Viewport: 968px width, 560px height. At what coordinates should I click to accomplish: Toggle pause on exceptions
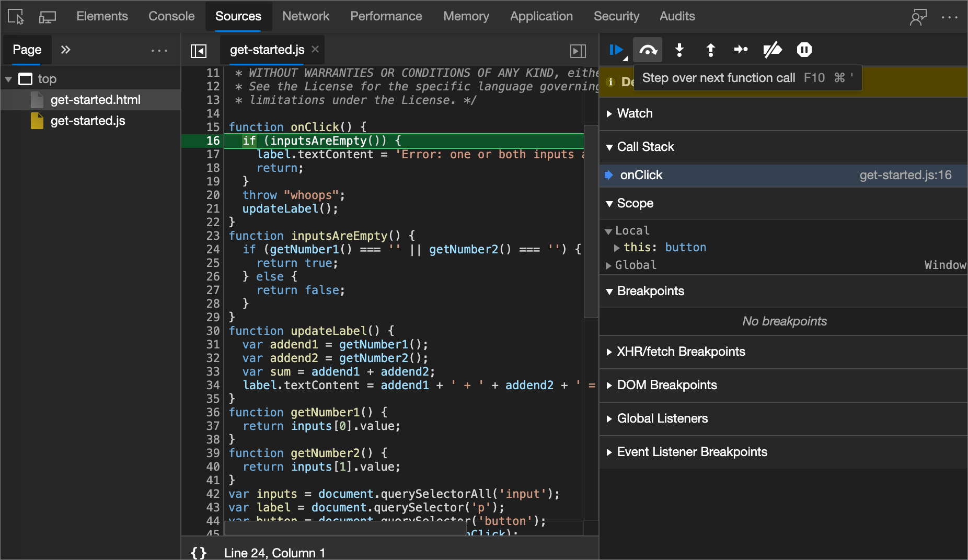pyautogui.click(x=804, y=50)
